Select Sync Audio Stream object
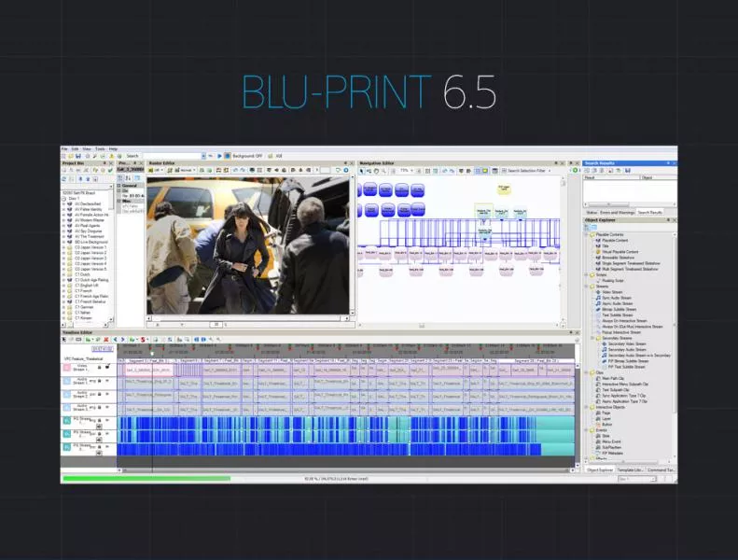Screen dimensions: 738x560 click(617, 298)
